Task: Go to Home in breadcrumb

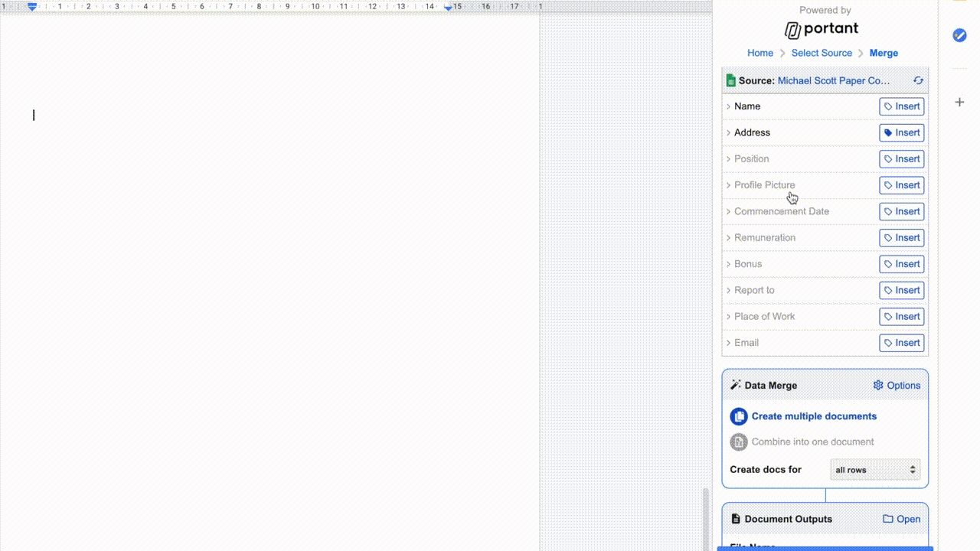Action: click(x=759, y=53)
